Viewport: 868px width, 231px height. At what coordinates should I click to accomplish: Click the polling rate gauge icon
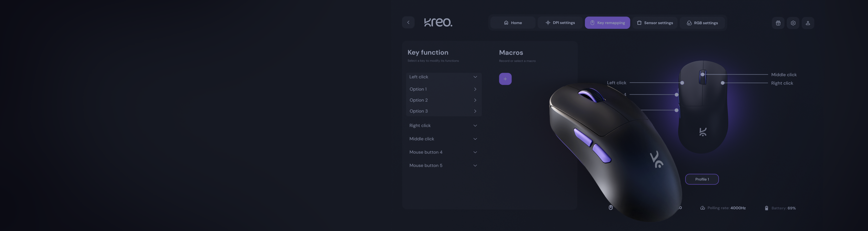(x=703, y=208)
